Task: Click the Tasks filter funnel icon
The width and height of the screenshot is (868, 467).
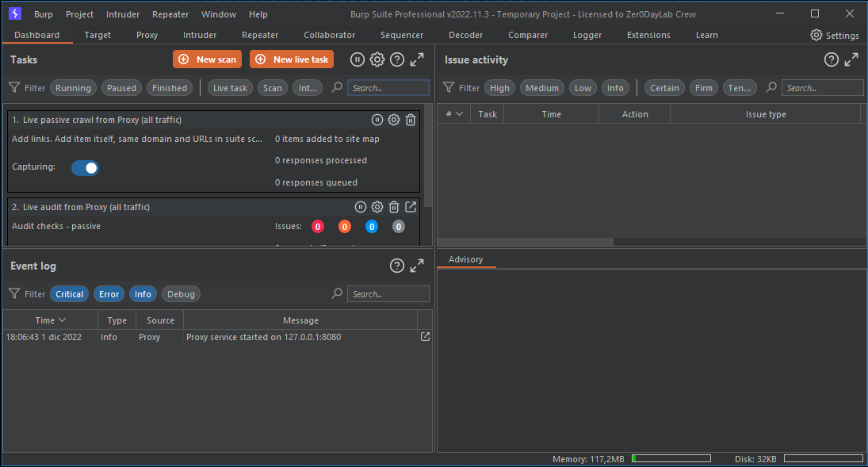Action: (x=14, y=87)
